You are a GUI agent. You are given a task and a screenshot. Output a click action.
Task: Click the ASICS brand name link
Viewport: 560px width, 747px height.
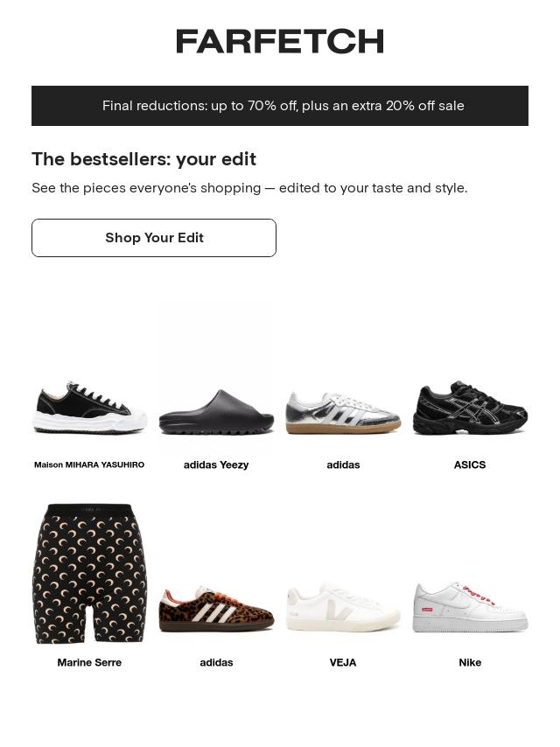point(470,465)
